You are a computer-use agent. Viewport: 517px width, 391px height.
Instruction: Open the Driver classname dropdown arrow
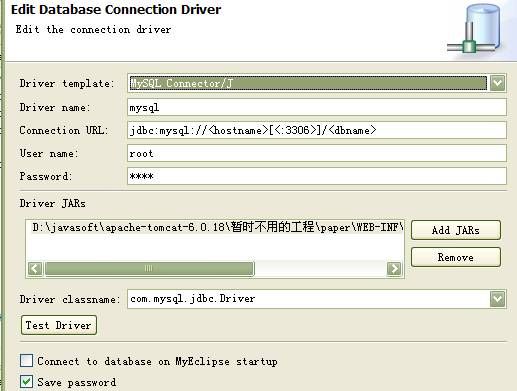coord(498,299)
